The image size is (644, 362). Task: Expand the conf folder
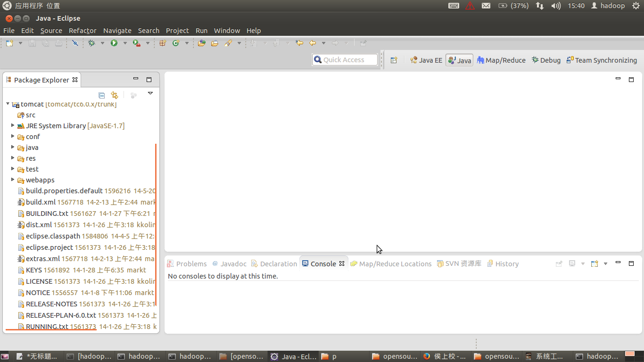13,136
